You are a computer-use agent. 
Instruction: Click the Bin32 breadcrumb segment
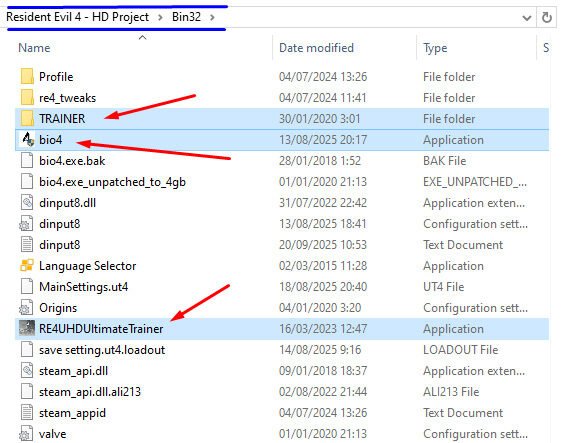coord(186,17)
